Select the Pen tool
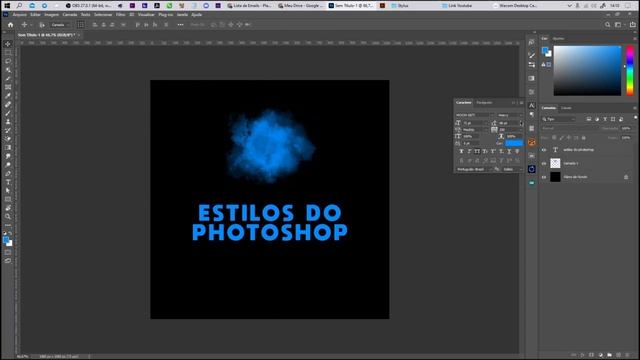The width and height of the screenshot is (640, 360). point(8,173)
